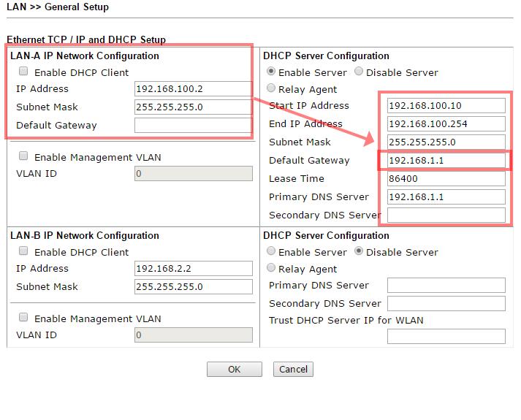This screenshot has width=521, height=420.
Task: Click the OK button
Action: [234, 369]
